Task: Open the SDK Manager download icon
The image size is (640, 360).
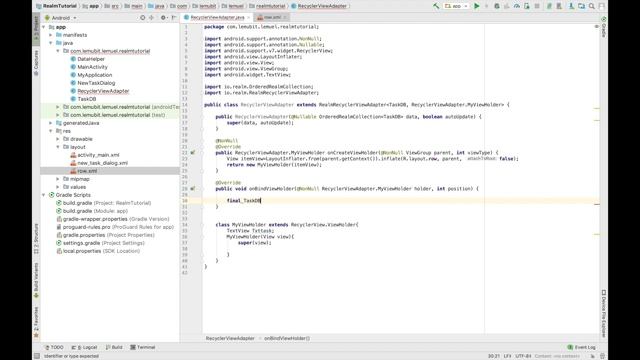Action: pyautogui.click(x=571, y=6)
